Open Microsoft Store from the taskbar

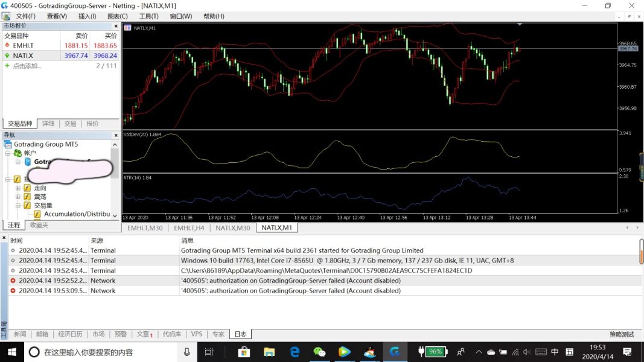pos(244,352)
